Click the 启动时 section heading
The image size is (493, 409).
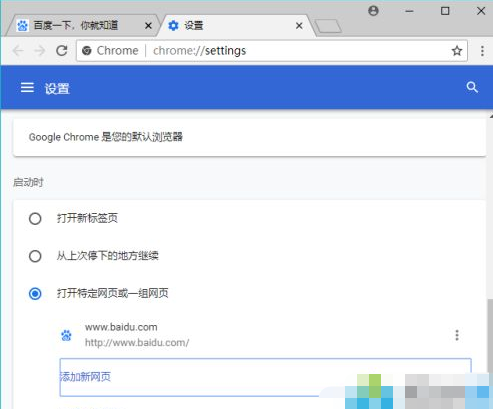pos(28,182)
